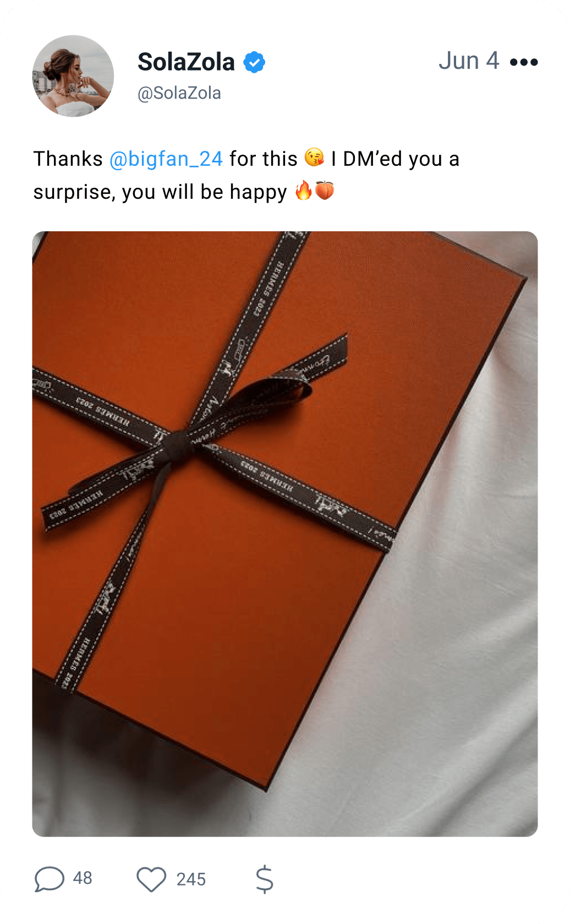Screen dimensions: 570x924
Task: Click the caption words "surprise, you will be happy"
Action: pos(160,193)
